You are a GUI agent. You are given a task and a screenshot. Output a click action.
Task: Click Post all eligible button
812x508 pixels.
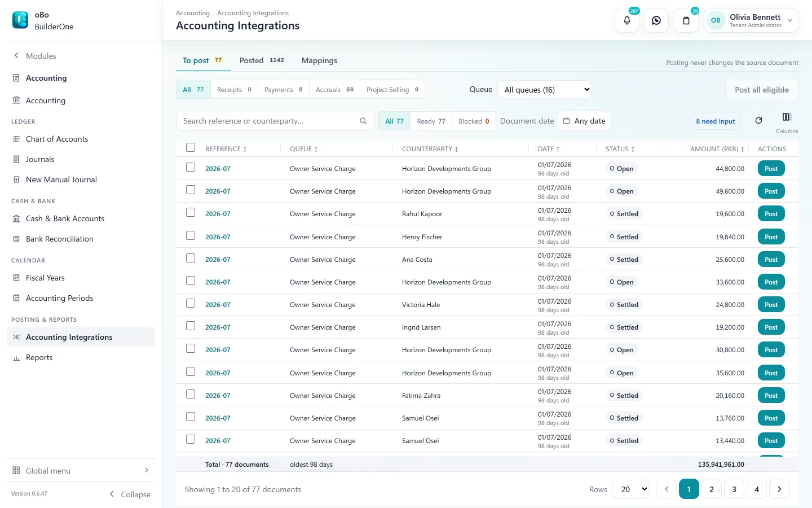click(x=762, y=89)
